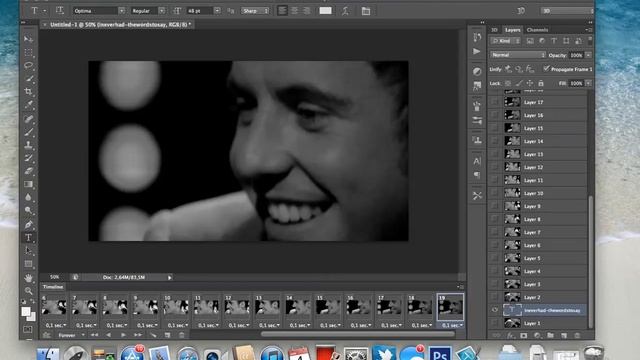Open the Sharp anti-aliasing dropdown
This screenshot has height=360, width=640.
click(x=255, y=11)
